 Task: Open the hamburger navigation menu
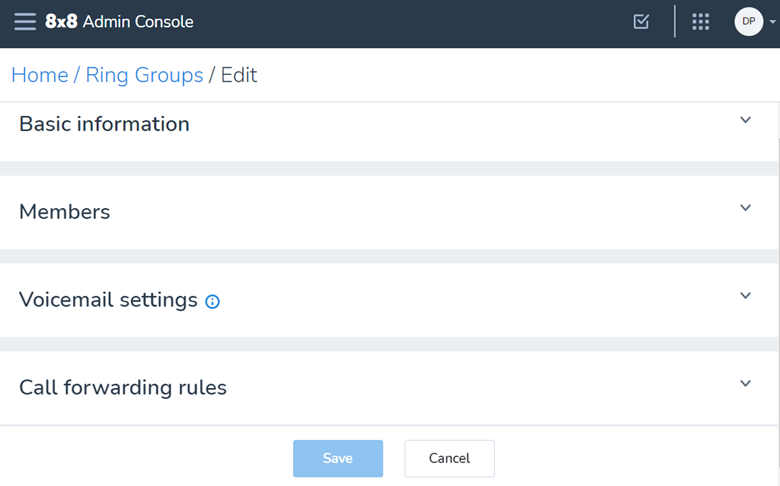25,22
